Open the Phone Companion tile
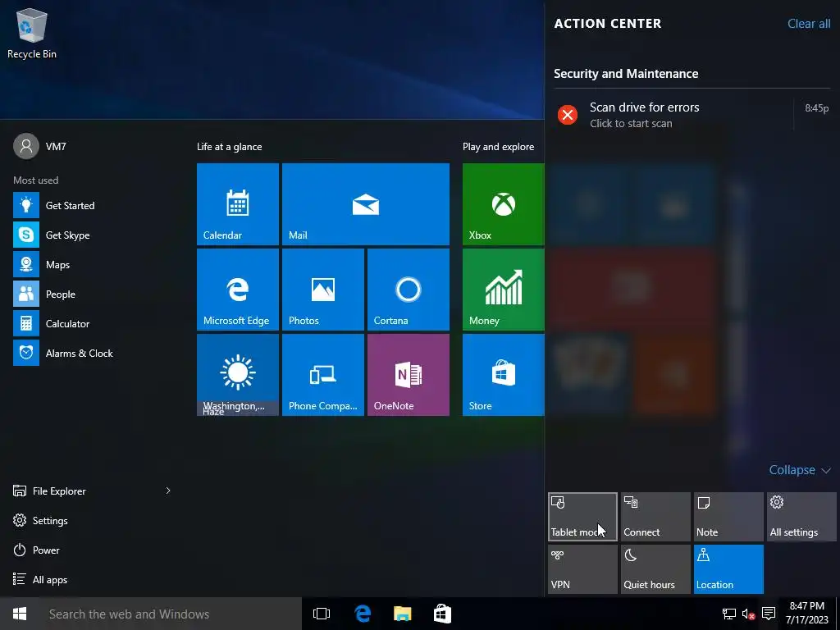 click(x=323, y=375)
